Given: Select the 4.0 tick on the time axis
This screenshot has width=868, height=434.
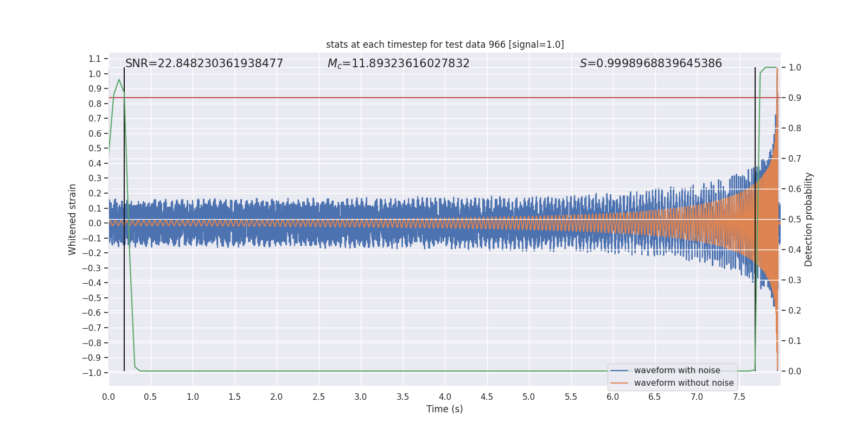Looking at the screenshot, I should (x=445, y=397).
